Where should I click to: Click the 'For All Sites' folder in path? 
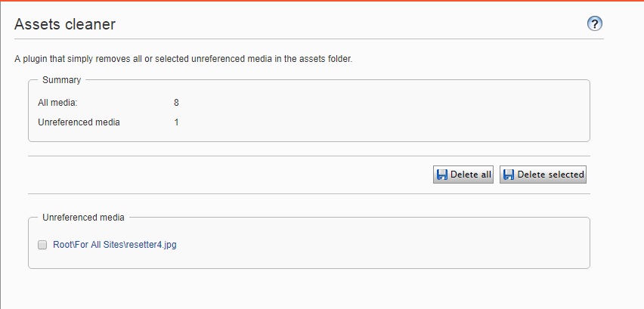98,245
